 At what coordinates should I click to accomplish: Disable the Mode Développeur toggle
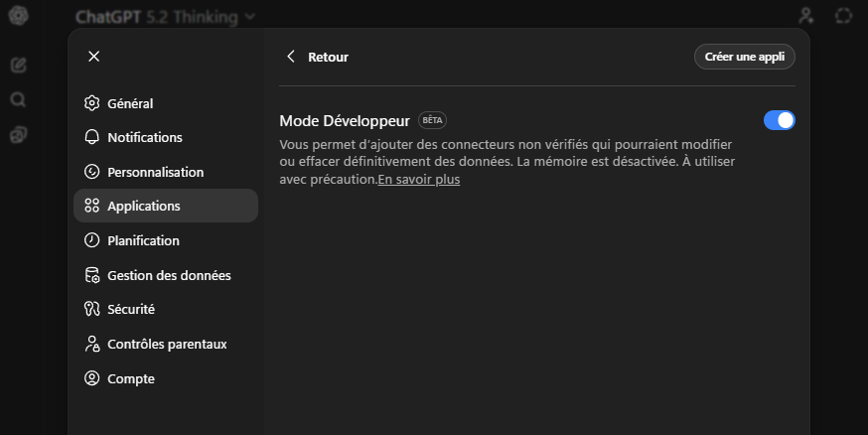(x=779, y=120)
